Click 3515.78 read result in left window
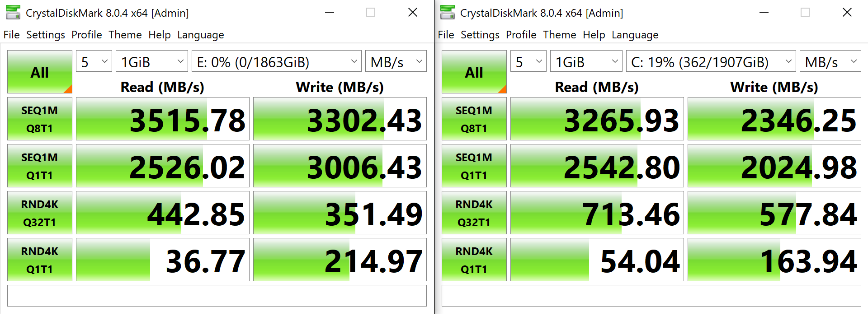Image resolution: width=868 pixels, height=316 pixels. [x=163, y=119]
